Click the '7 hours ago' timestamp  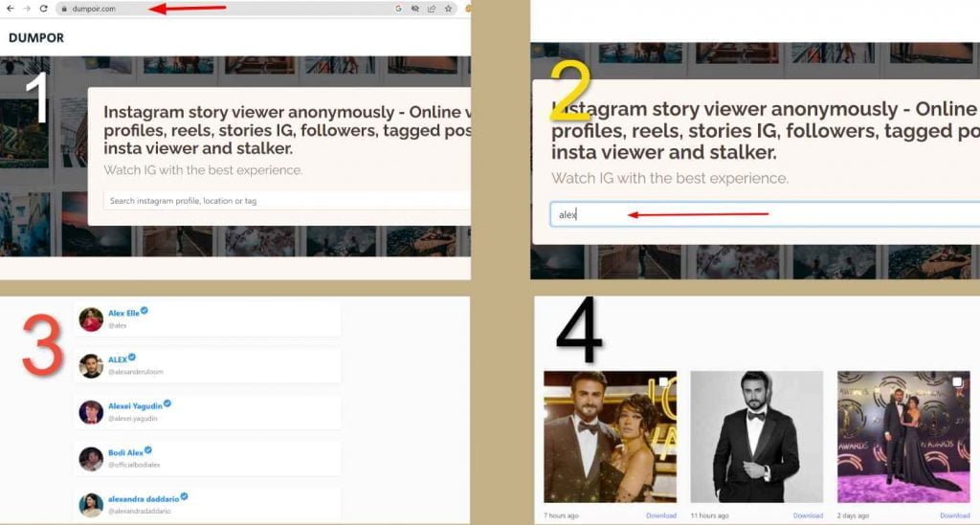click(561, 515)
